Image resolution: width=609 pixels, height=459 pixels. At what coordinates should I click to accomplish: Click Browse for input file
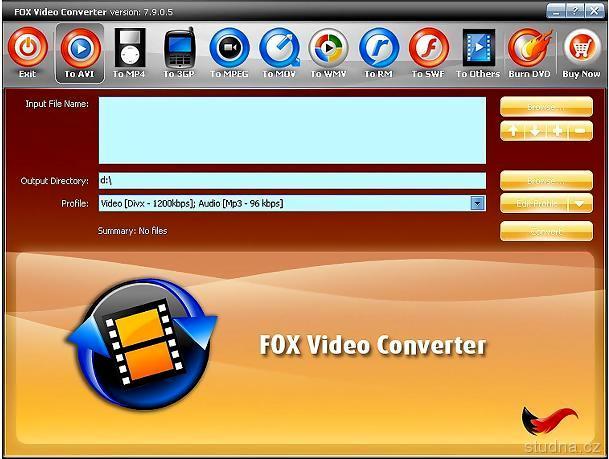tap(546, 107)
